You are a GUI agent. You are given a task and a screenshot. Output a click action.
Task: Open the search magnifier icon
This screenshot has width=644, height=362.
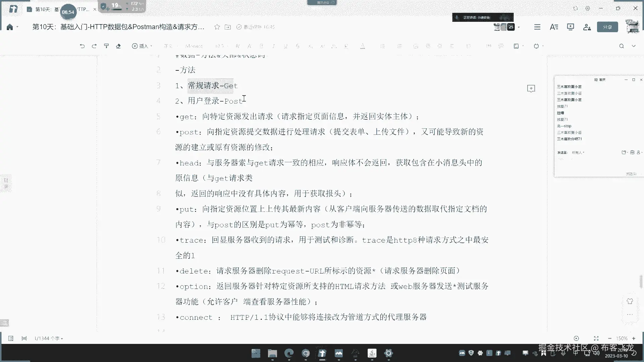[x=622, y=46]
